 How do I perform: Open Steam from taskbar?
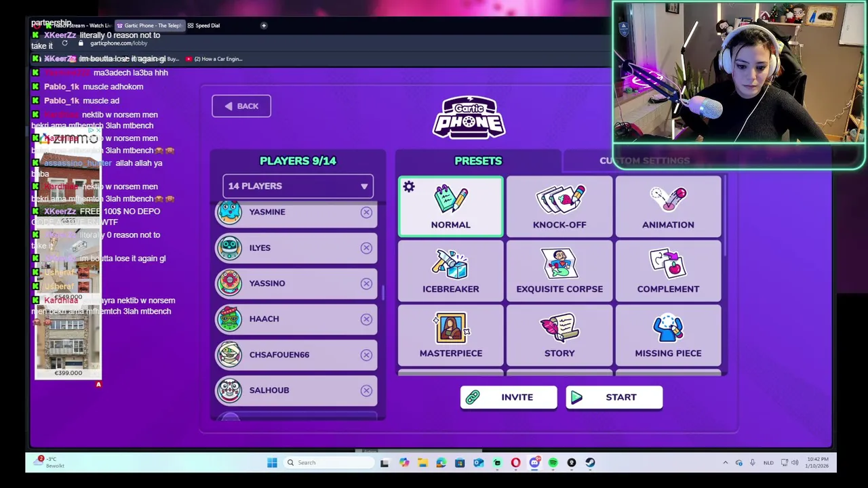click(590, 463)
